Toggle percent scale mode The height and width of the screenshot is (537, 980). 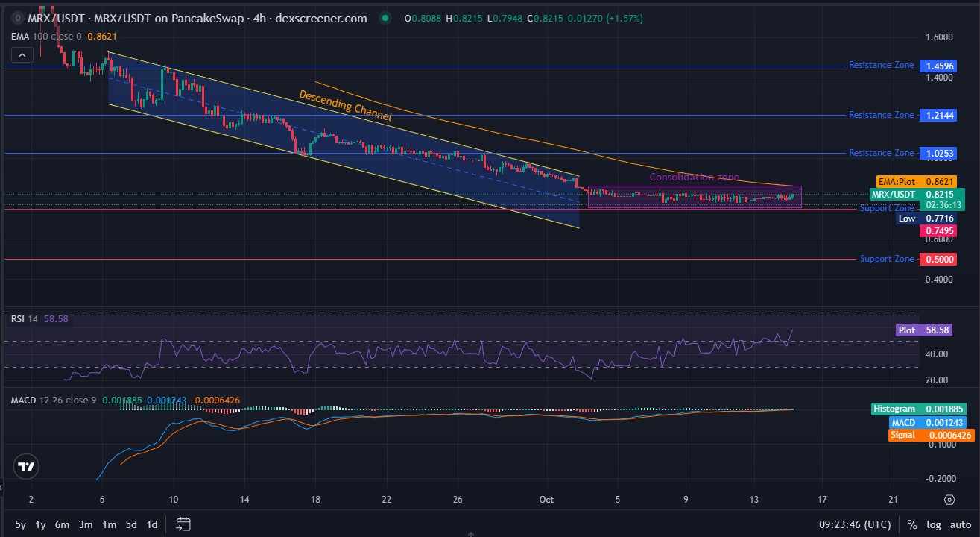[911, 524]
